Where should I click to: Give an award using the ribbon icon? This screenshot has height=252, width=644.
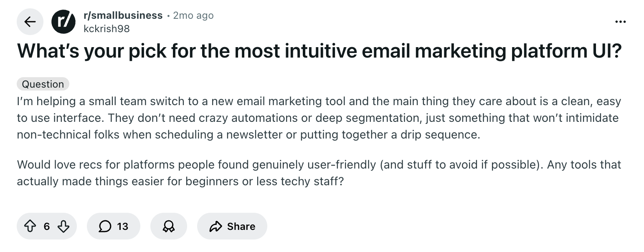[169, 226]
